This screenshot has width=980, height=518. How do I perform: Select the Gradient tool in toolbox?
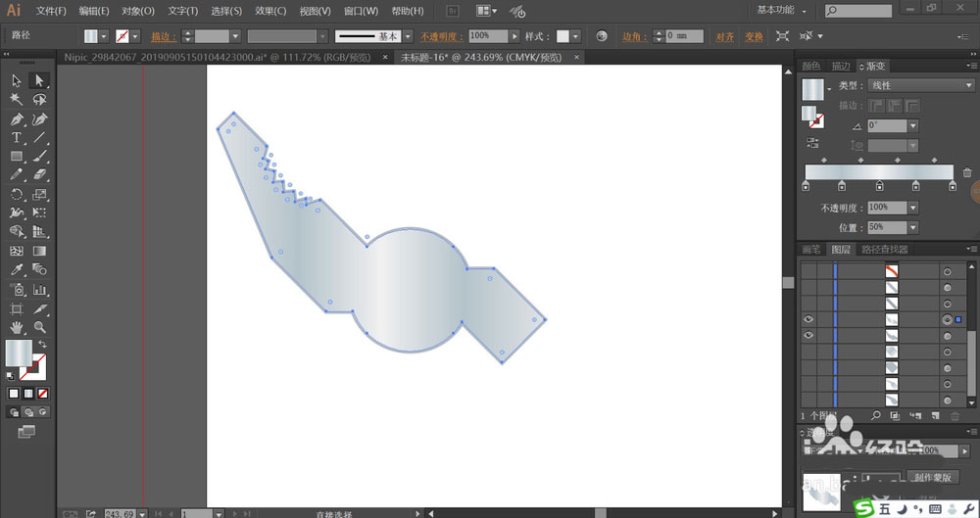39,251
